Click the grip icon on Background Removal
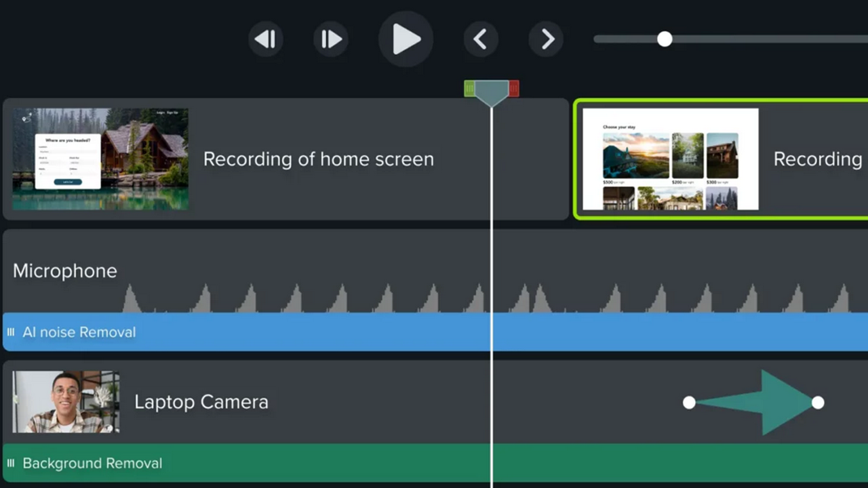This screenshot has width=868, height=488. 10,463
